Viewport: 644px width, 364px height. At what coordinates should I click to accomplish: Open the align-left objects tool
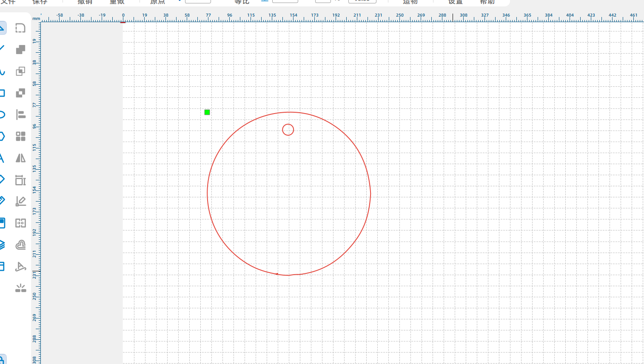coord(20,114)
